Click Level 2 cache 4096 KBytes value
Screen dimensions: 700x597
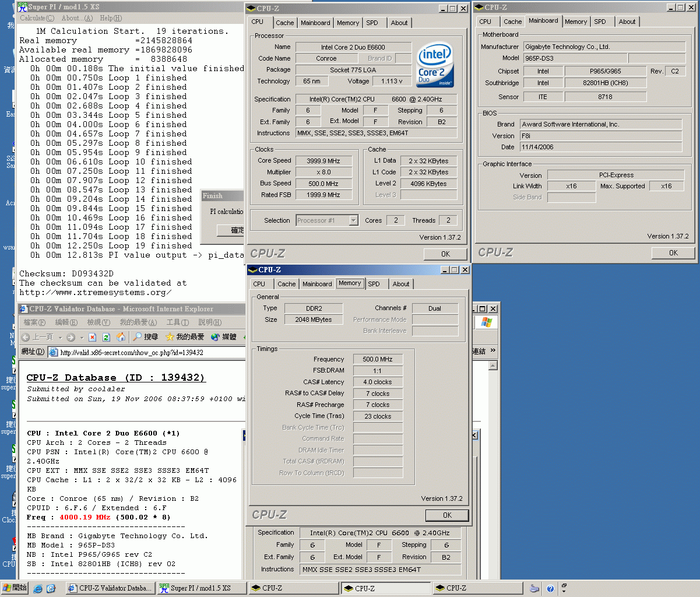coord(428,184)
